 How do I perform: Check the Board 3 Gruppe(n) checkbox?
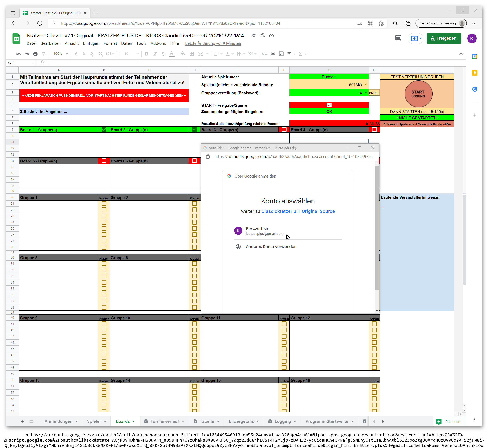pyautogui.click(x=284, y=130)
